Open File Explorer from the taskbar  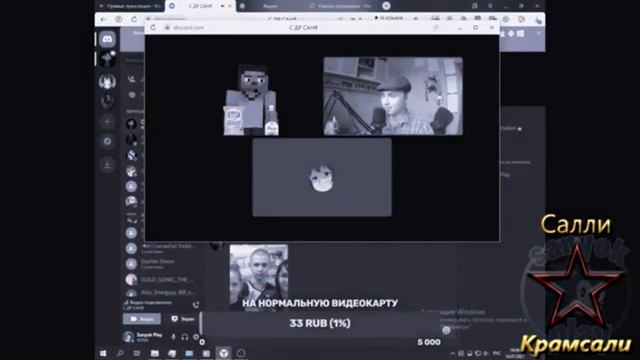155,353
